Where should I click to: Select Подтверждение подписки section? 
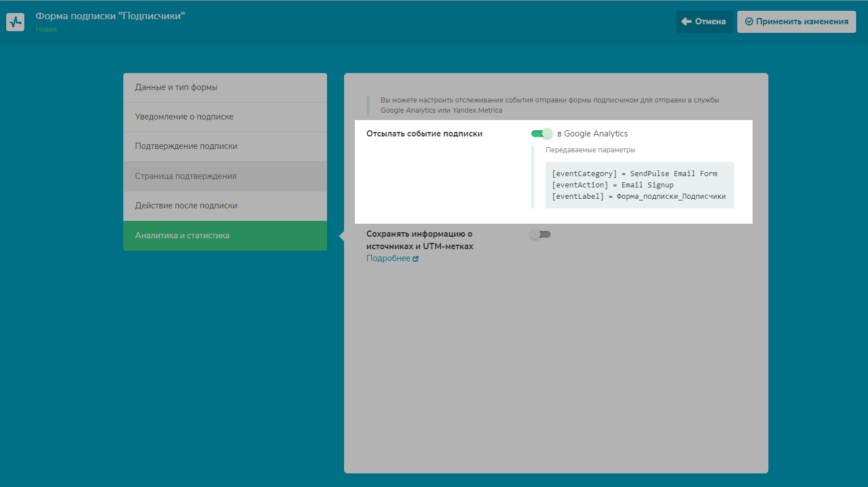(x=225, y=146)
